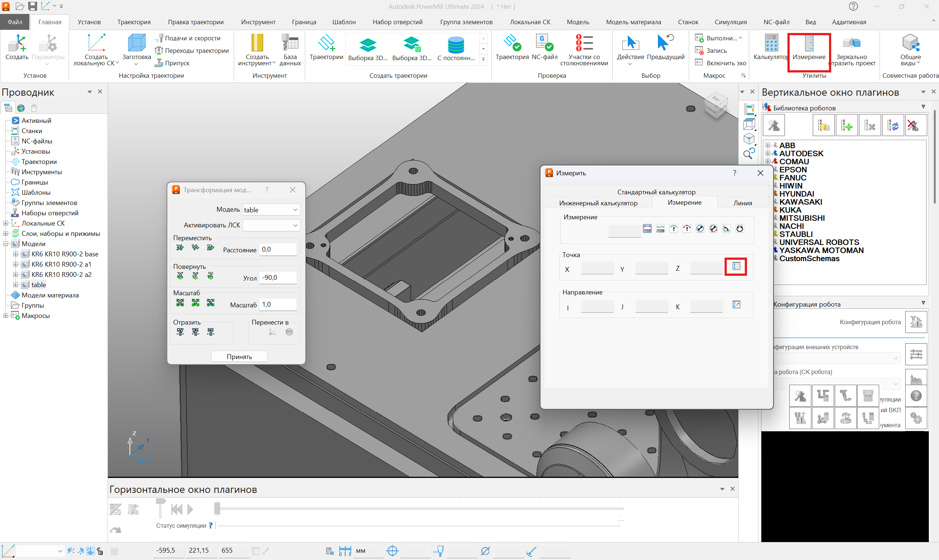Toggle Запись macro recording

pyautogui.click(x=711, y=51)
